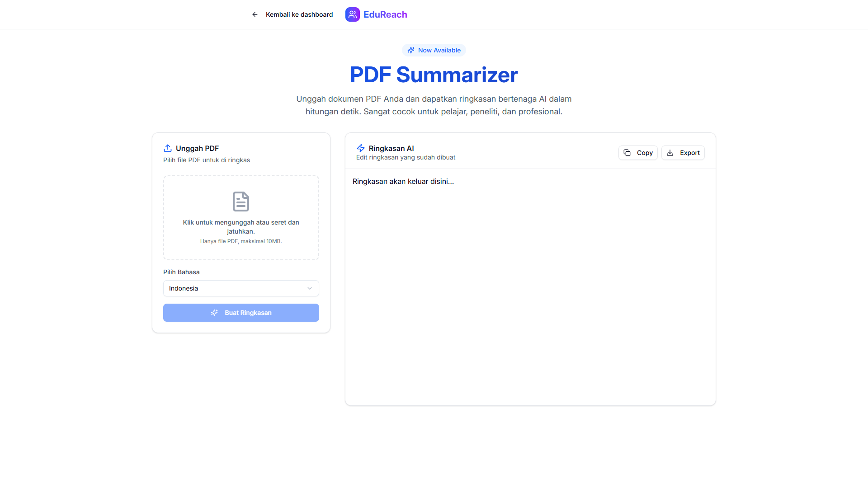Click the Copy button
The image size is (868, 488).
coord(638,153)
